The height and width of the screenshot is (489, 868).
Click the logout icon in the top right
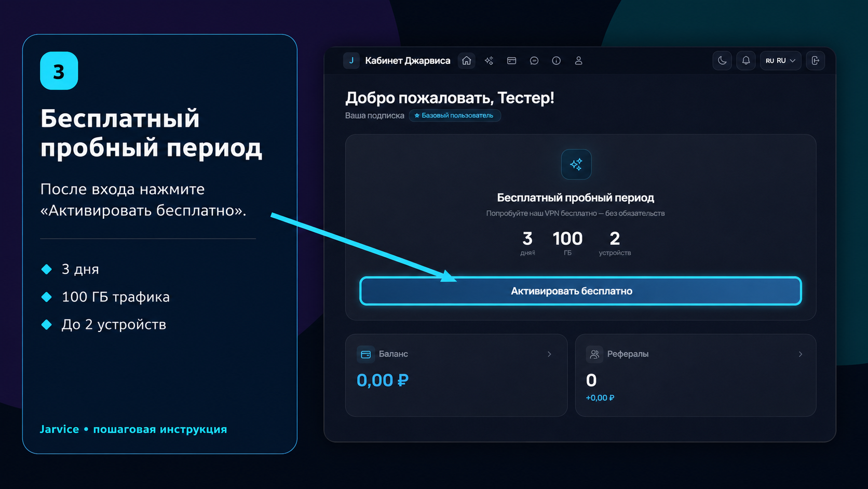(816, 61)
